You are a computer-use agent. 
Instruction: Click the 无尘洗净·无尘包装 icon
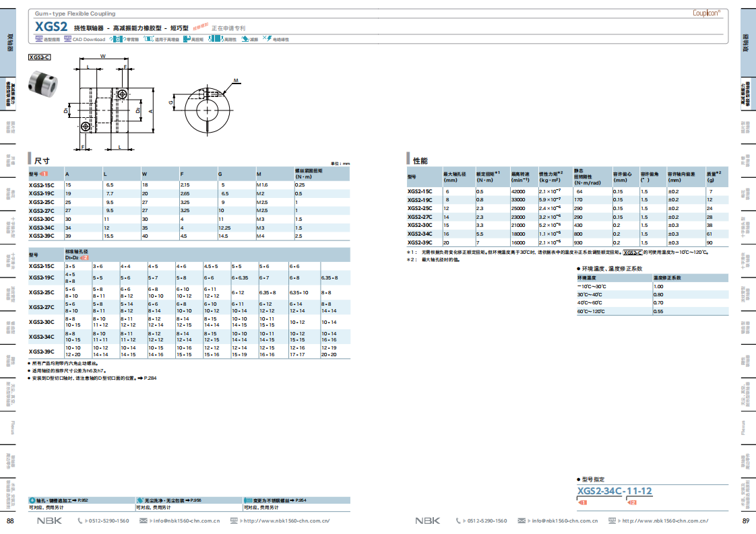pyautogui.click(x=140, y=501)
